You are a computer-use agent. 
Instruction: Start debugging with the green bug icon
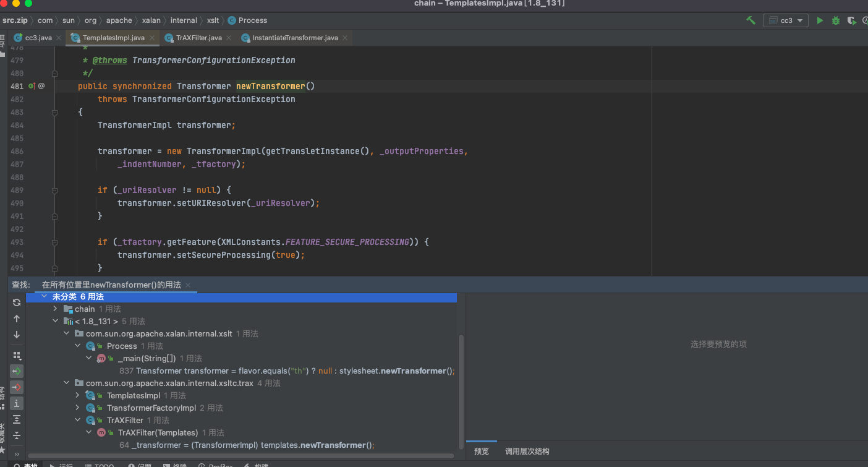pos(836,20)
